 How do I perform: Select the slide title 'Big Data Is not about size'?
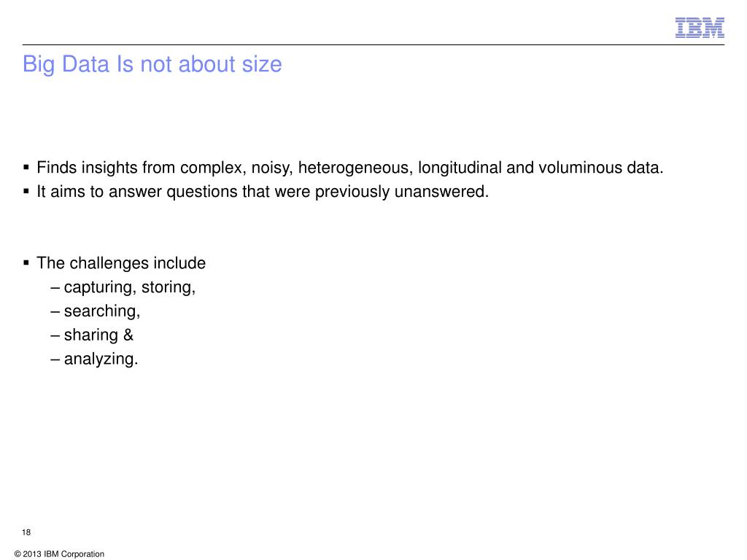152,64
